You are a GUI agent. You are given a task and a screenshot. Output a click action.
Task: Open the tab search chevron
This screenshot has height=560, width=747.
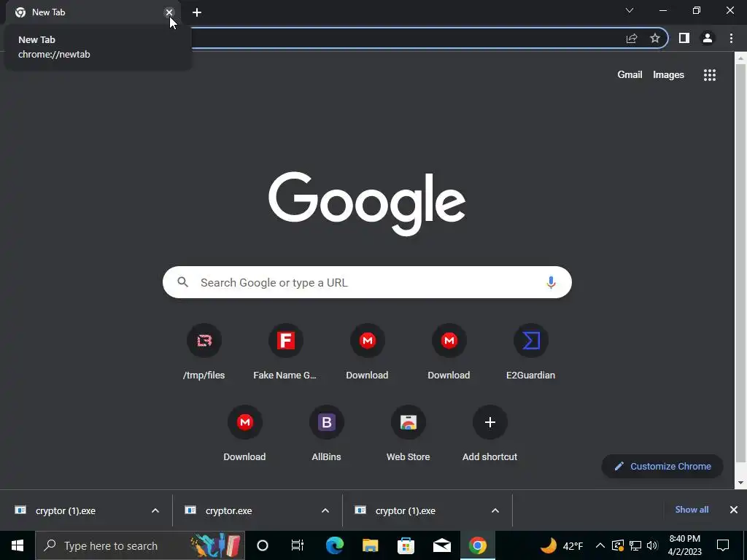pyautogui.click(x=630, y=10)
